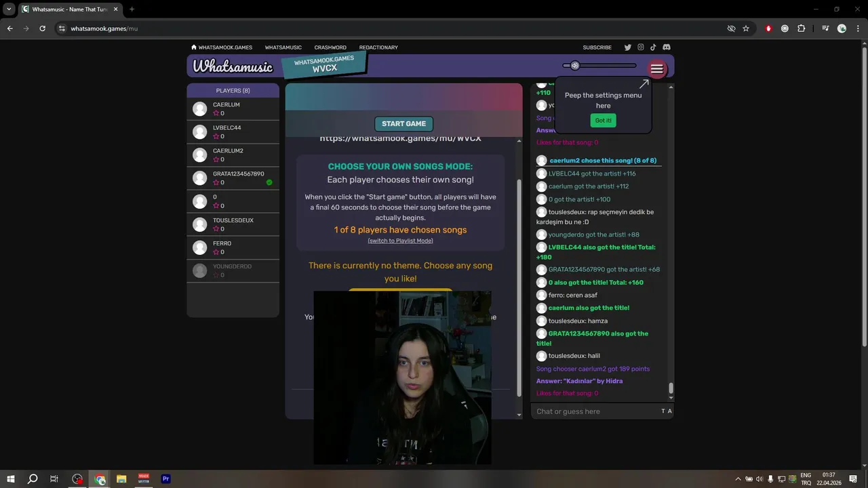
Task: Open the Windows notification center
Action: 853,479
